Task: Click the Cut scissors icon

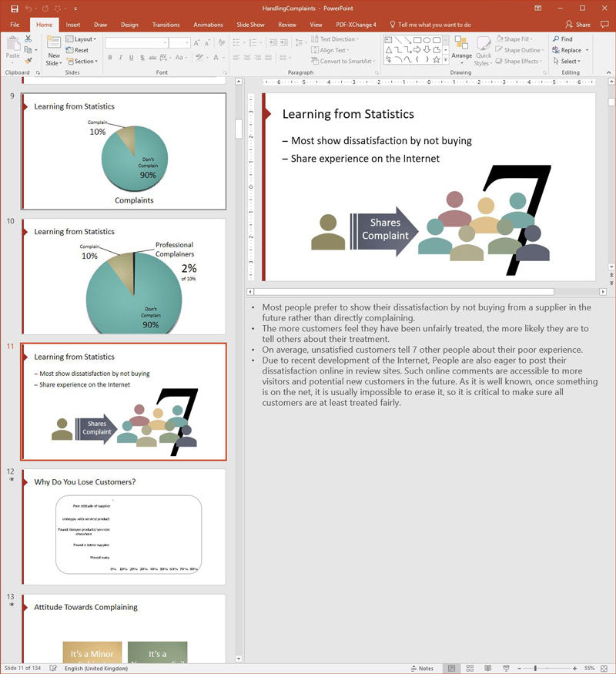Action: click(28, 39)
